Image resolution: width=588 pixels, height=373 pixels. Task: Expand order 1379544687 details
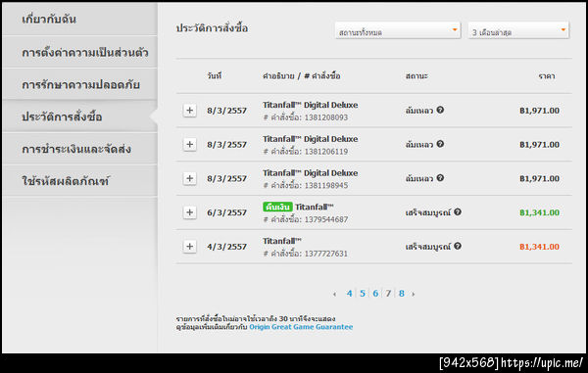tap(190, 212)
